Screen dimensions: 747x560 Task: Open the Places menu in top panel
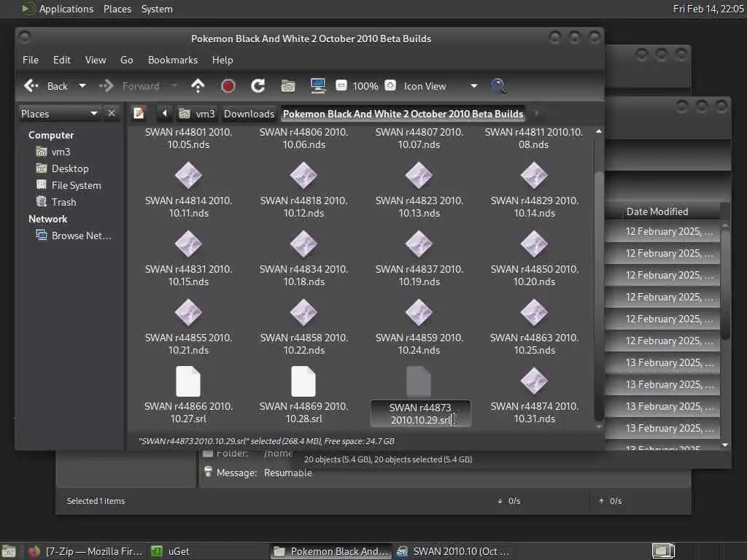117,9
